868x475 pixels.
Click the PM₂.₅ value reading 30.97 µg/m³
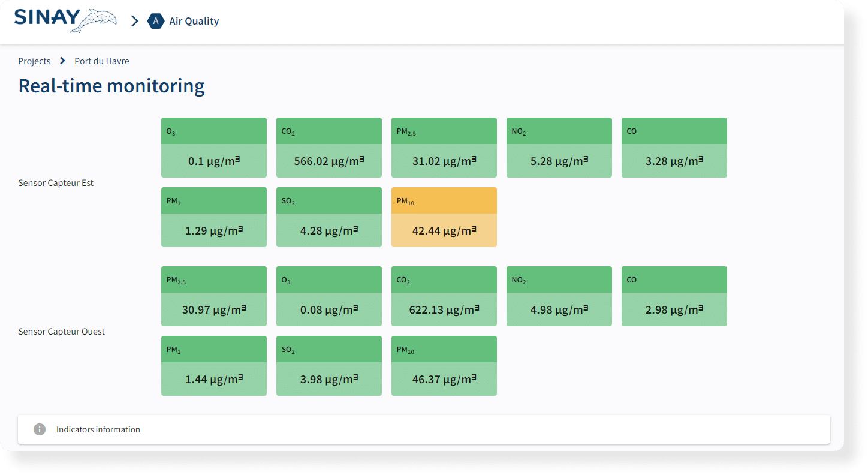tap(213, 309)
